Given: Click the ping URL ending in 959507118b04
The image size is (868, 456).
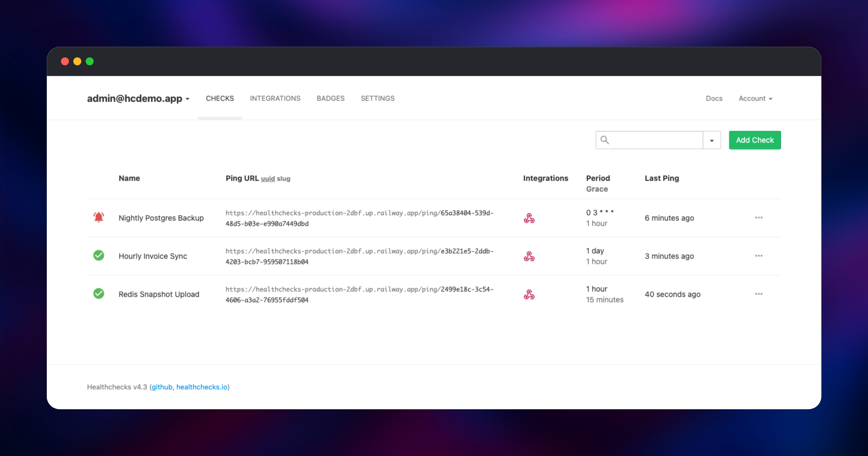Looking at the screenshot, I should click(x=360, y=256).
